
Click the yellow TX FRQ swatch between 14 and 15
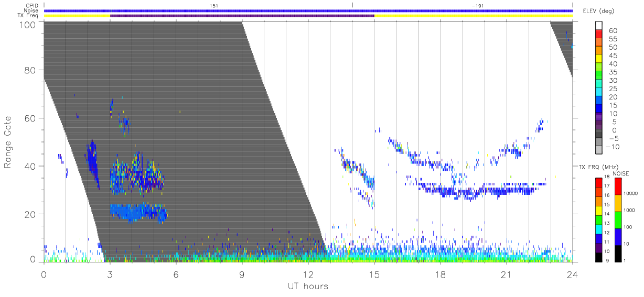coord(599,210)
